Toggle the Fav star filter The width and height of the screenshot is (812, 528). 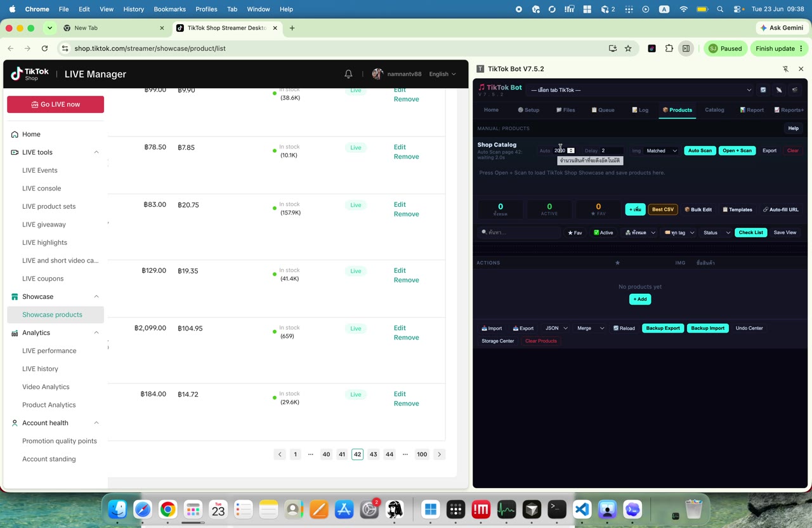point(575,233)
